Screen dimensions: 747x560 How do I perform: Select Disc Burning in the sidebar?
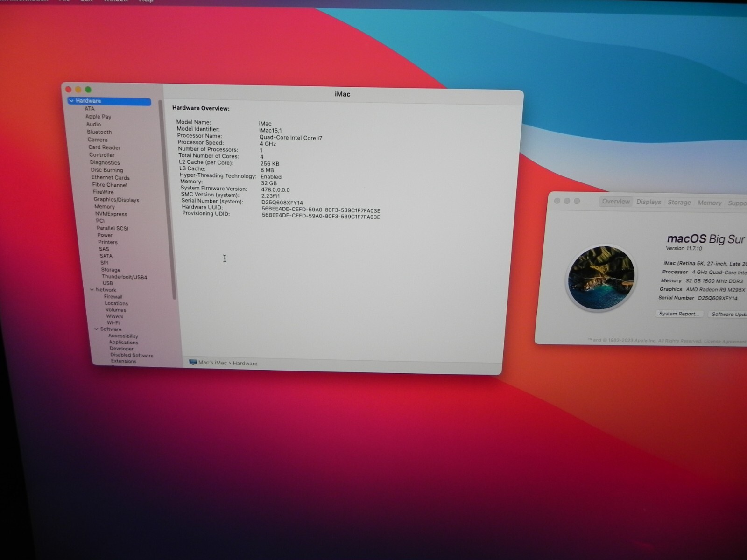107,170
